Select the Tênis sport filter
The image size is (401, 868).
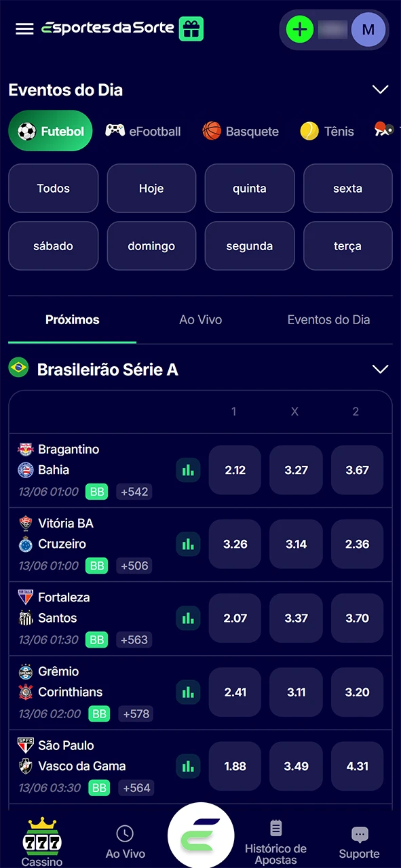click(327, 131)
